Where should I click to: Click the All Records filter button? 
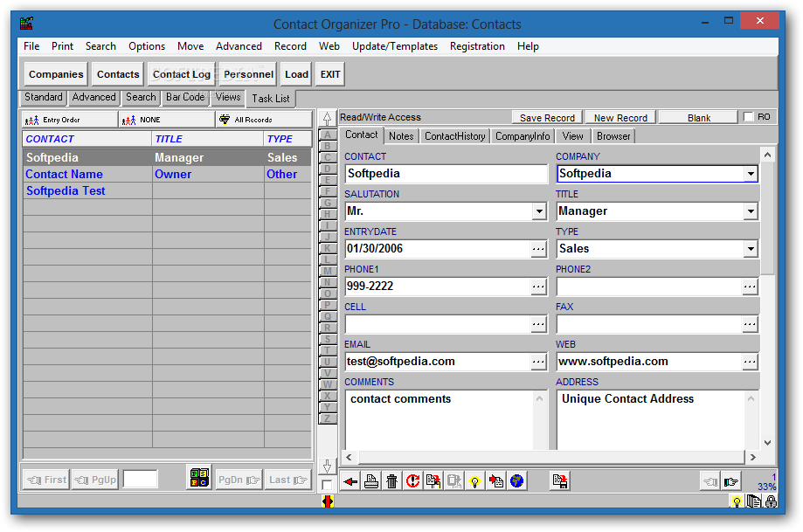tap(264, 120)
